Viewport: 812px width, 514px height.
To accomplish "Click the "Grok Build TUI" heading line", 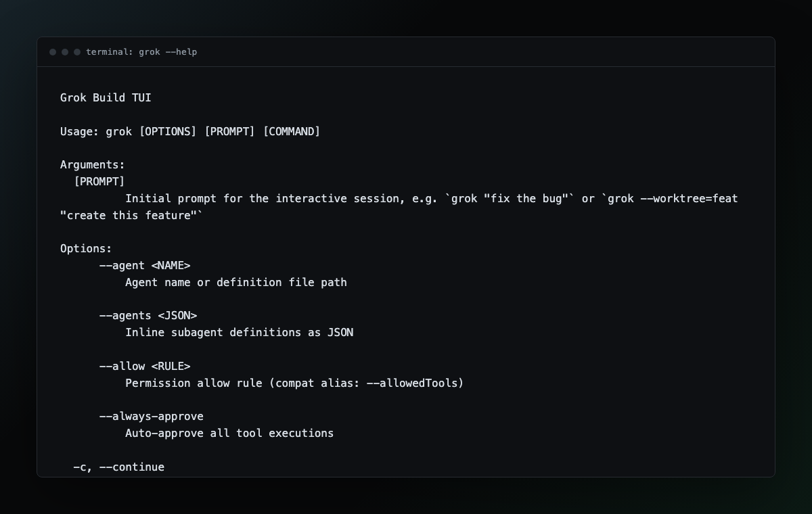I will (106, 98).
